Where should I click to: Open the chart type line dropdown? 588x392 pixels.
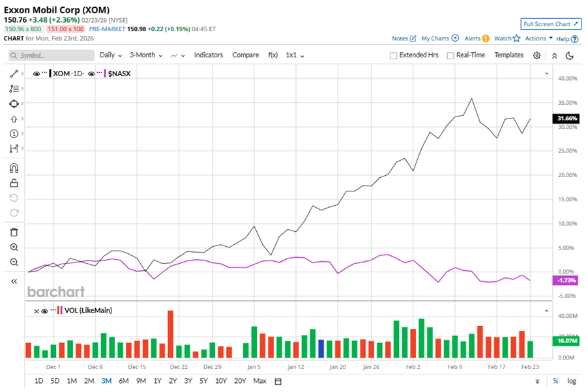point(178,55)
